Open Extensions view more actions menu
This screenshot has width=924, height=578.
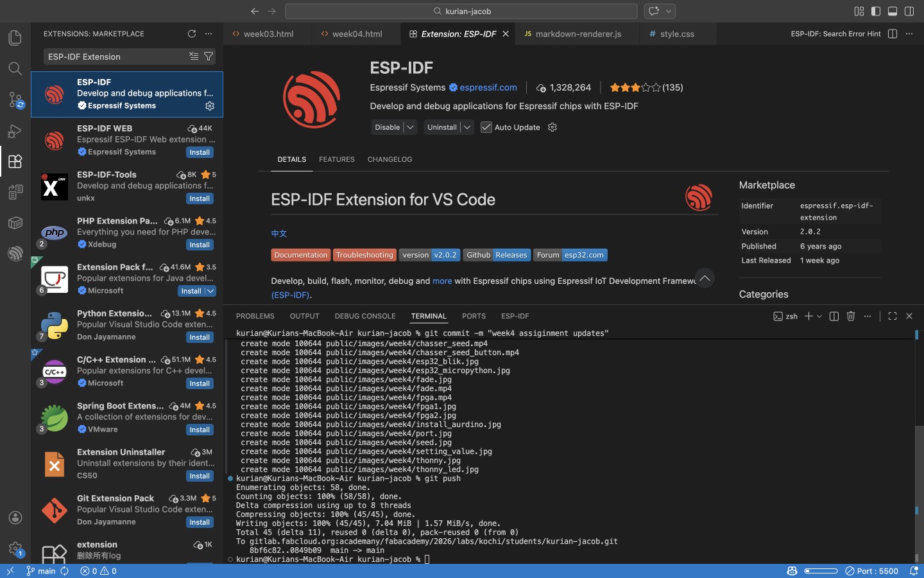click(209, 33)
